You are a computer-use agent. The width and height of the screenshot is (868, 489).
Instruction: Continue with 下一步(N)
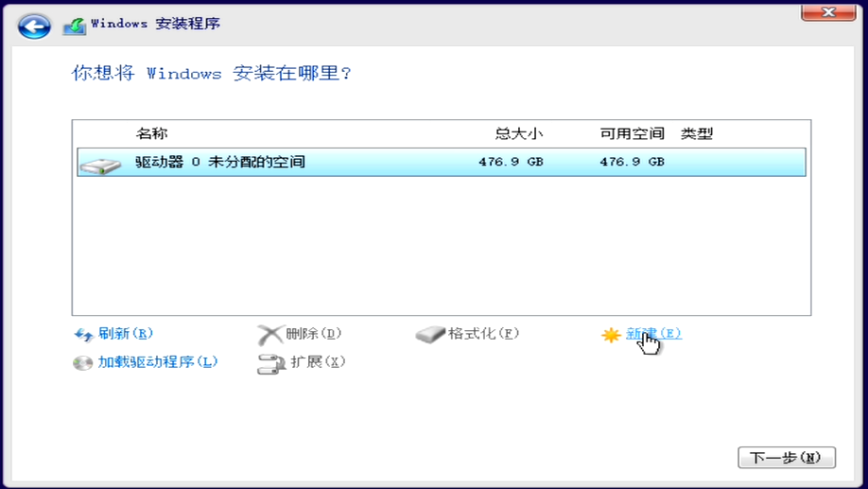click(x=787, y=458)
